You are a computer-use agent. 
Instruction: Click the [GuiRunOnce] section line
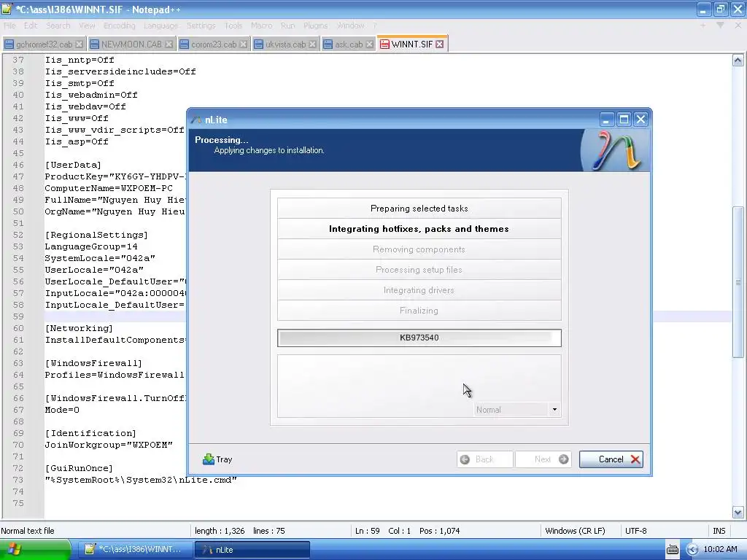tap(79, 468)
